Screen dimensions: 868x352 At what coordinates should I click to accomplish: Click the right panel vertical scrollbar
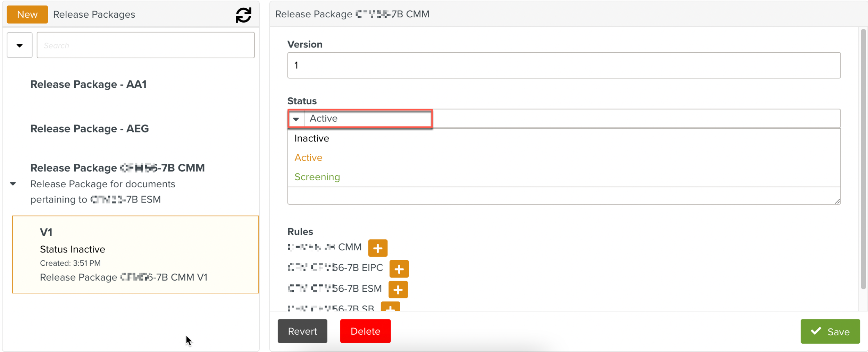(863, 160)
